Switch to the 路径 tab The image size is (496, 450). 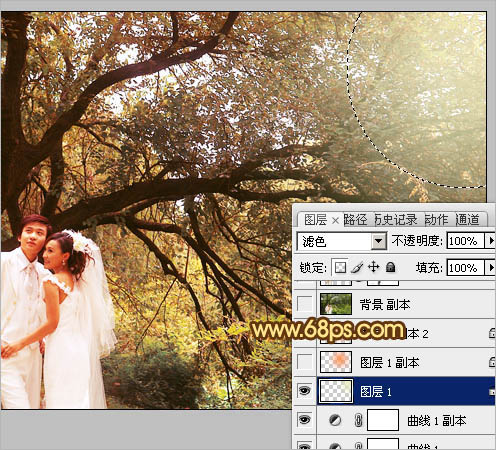click(355, 220)
